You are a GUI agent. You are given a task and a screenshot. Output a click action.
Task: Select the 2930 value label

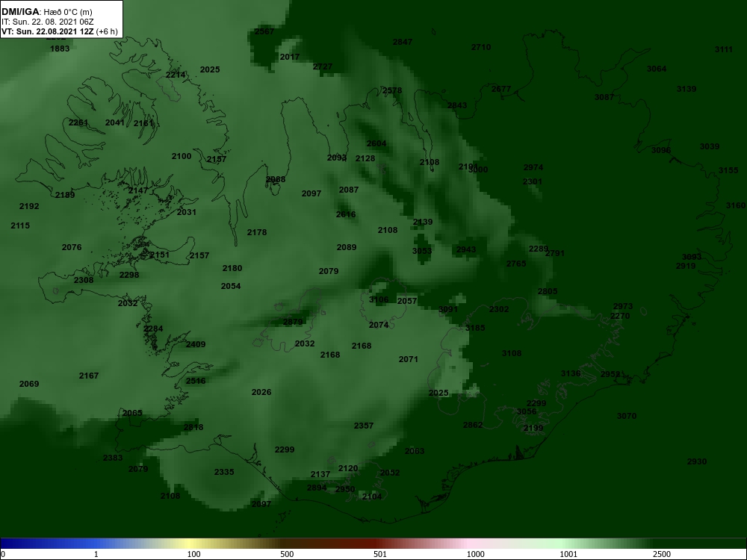point(697,462)
